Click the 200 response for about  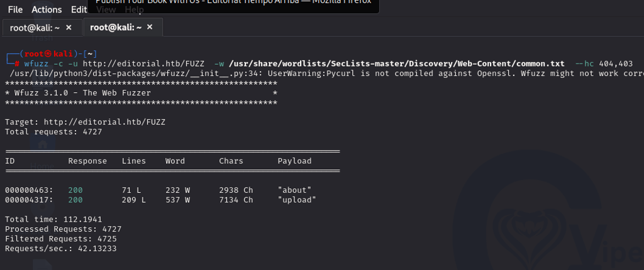(75, 190)
